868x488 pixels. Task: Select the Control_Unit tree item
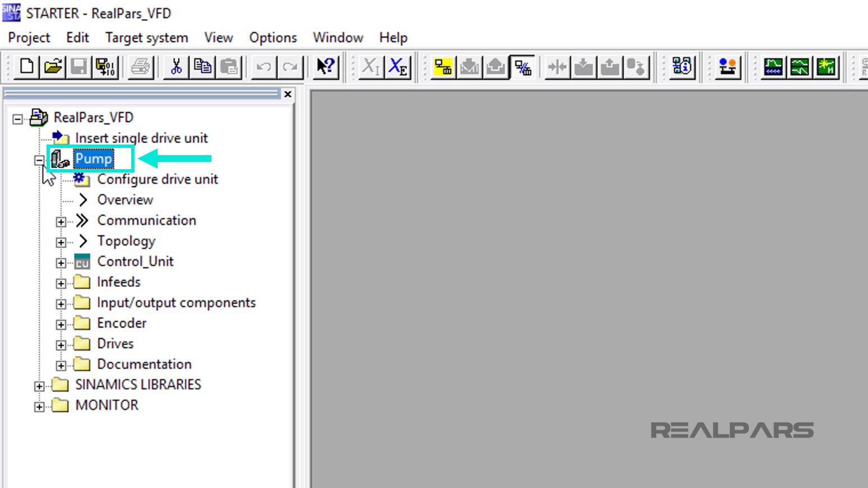coord(135,262)
